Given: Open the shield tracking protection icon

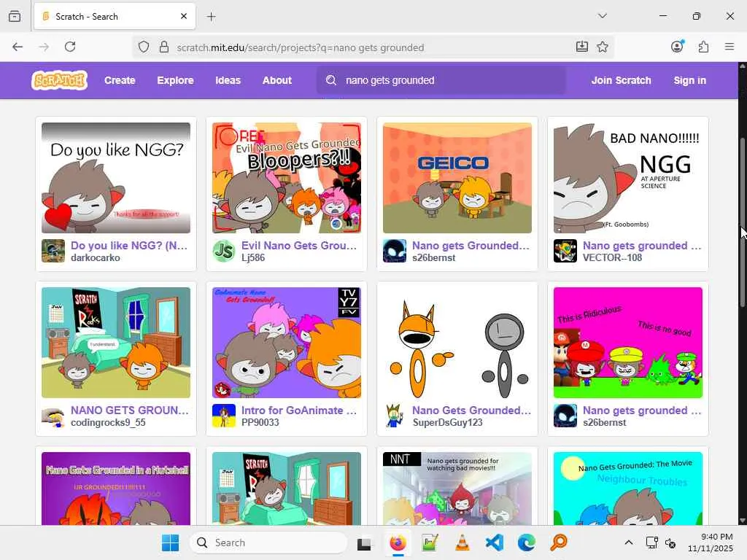Looking at the screenshot, I should point(144,47).
